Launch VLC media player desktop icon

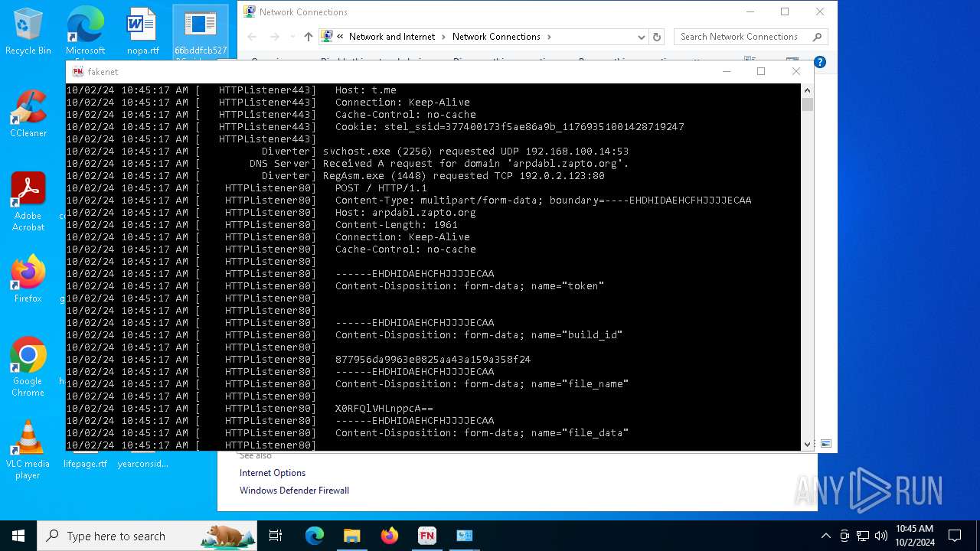click(x=28, y=450)
